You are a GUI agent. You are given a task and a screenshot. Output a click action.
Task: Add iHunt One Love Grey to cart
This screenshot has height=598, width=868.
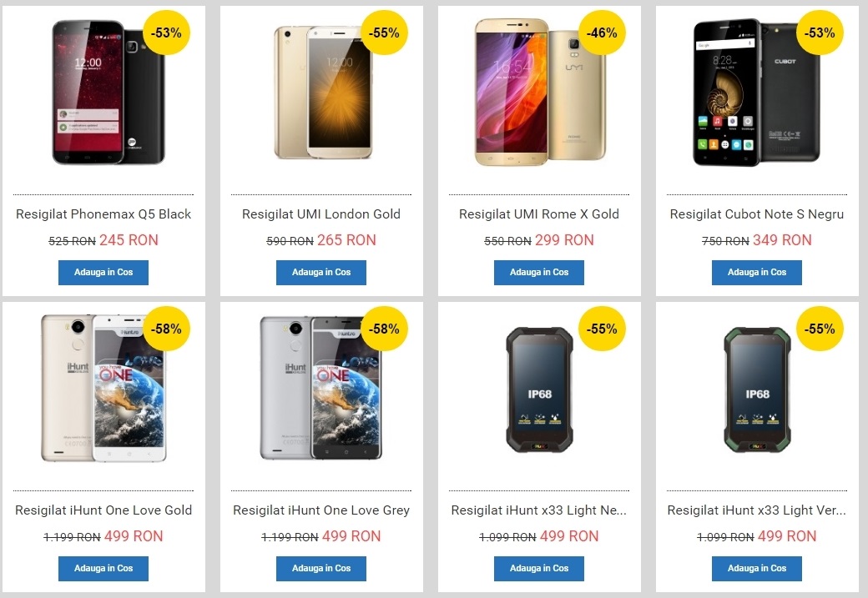pyautogui.click(x=321, y=569)
